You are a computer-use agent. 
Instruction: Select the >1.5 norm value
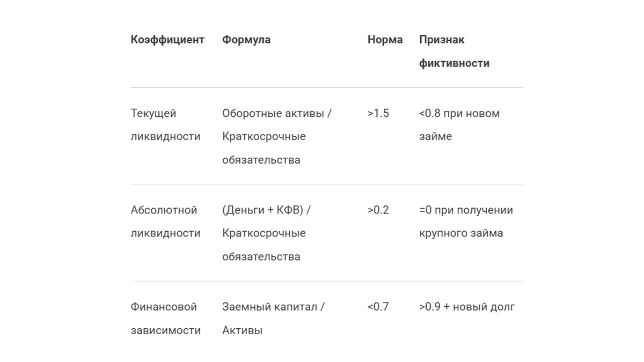coord(378,114)
